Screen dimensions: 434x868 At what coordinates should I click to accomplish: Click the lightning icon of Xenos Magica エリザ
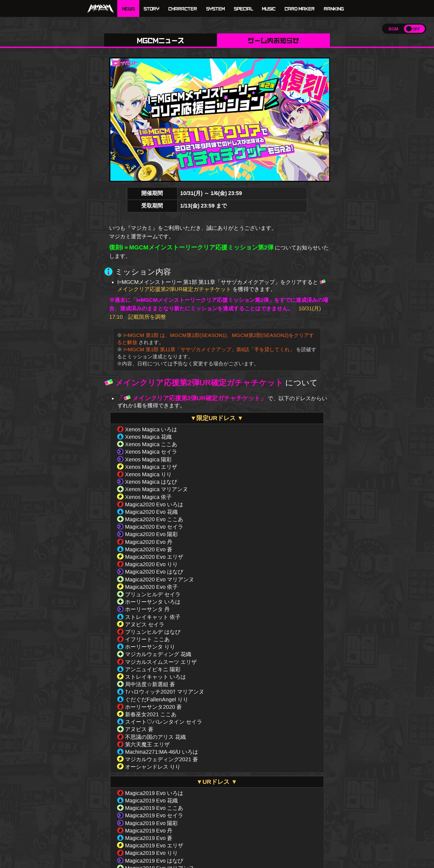pyautogui.click(x=120, y=466)
